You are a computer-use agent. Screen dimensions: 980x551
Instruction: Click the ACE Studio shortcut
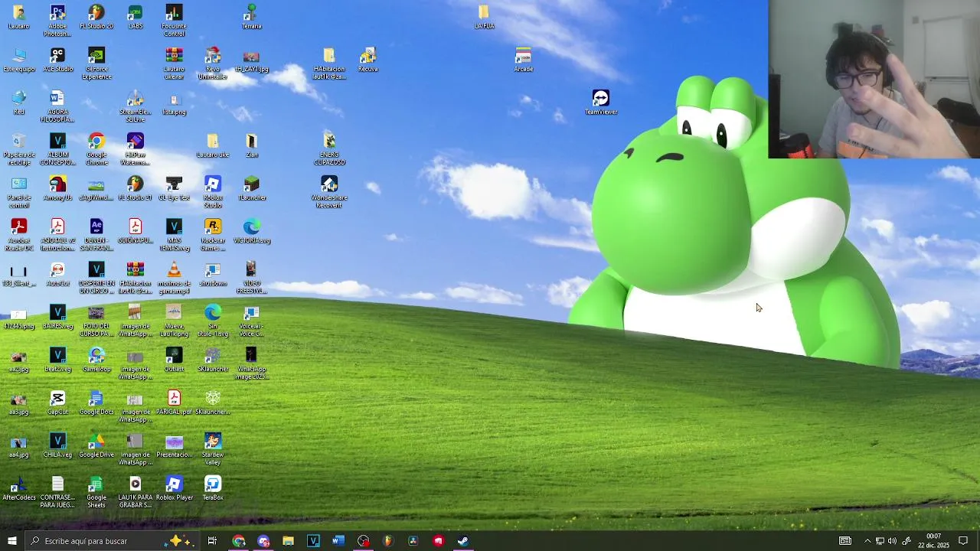(57, 60)
